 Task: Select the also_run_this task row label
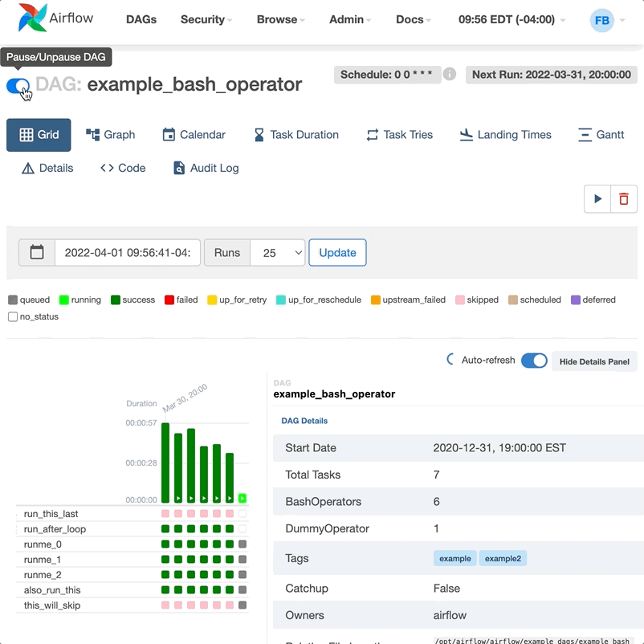[x=52, y=590]
